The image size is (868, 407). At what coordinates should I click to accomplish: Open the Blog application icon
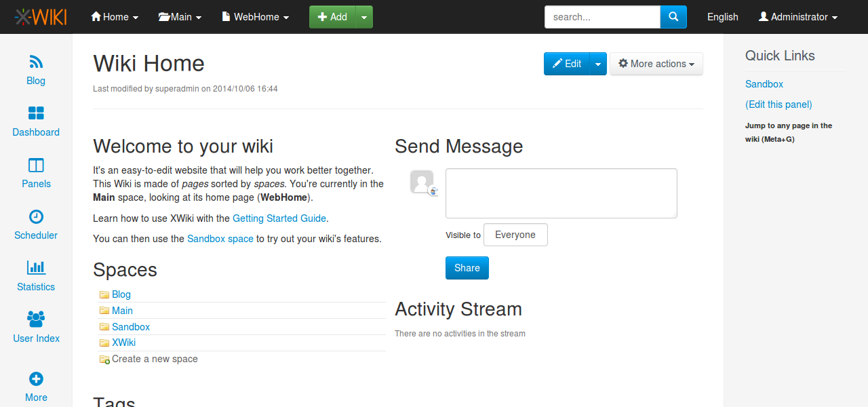pyautogui.click(x=36, y=62)
